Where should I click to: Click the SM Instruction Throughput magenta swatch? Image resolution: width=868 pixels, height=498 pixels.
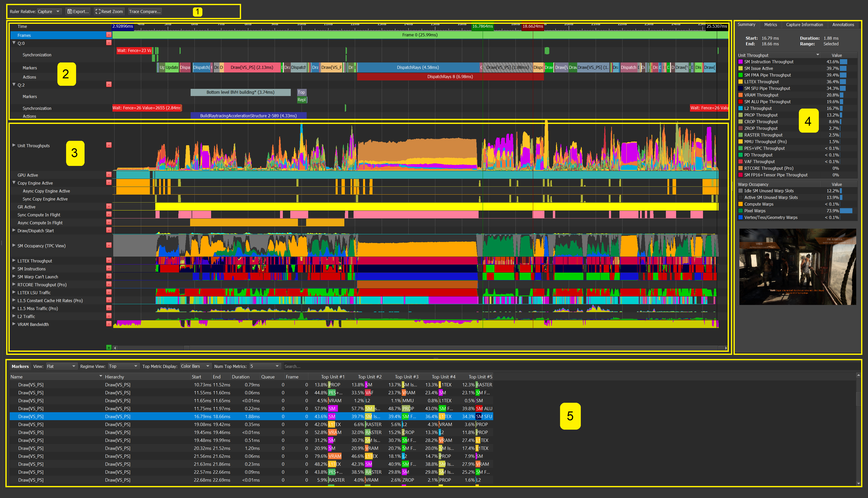(x=741, y=61)
